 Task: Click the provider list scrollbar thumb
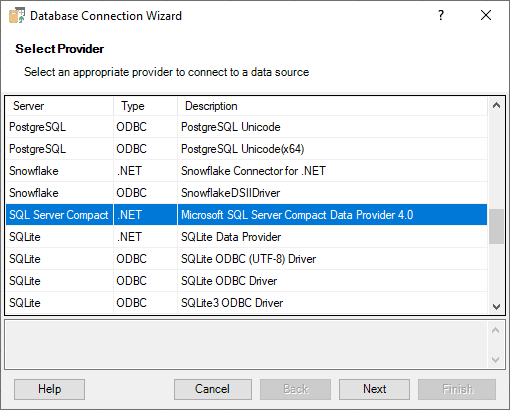point(496,227)
